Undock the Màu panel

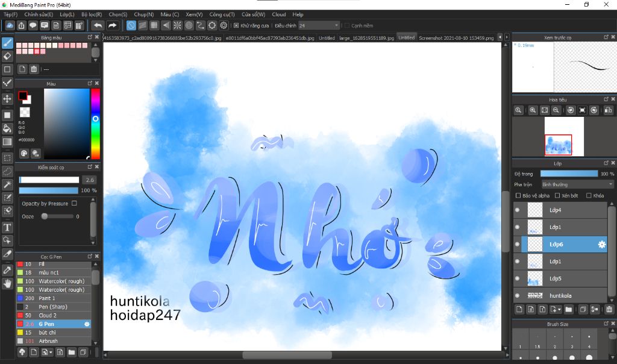(x=90, y=83)
